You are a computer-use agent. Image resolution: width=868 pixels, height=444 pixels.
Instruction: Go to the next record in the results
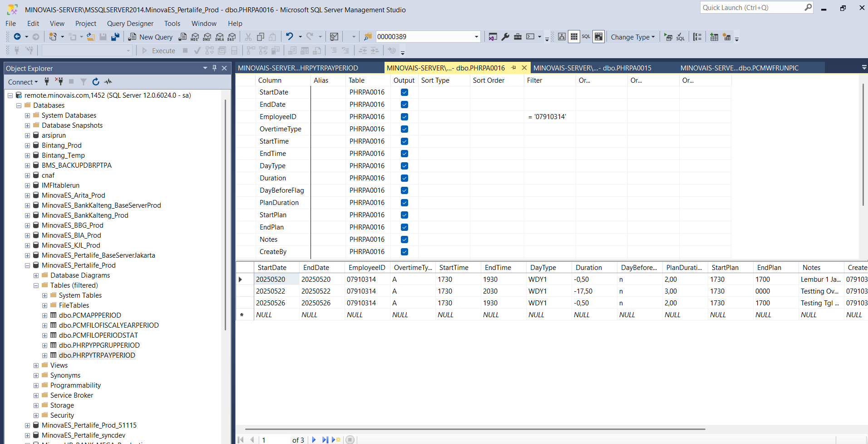point(314,439)
